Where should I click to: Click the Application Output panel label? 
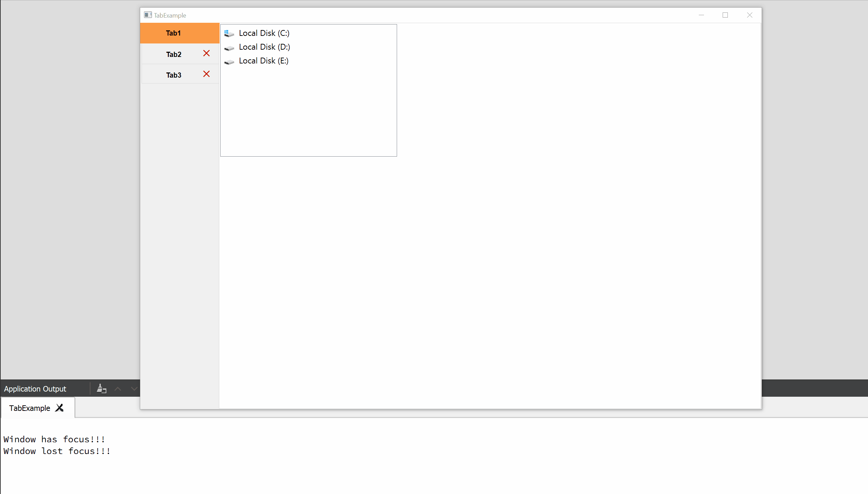click(x=35, y=389)
